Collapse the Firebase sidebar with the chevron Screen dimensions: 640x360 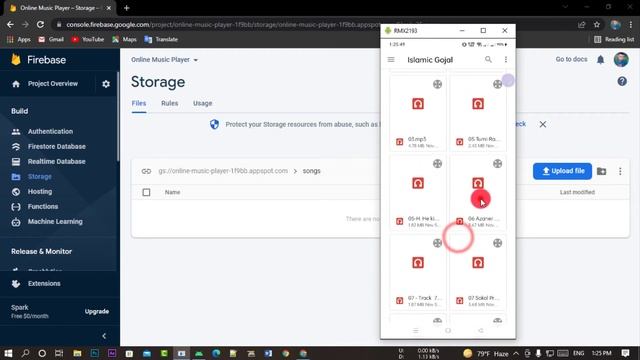(x=104, y=336)
